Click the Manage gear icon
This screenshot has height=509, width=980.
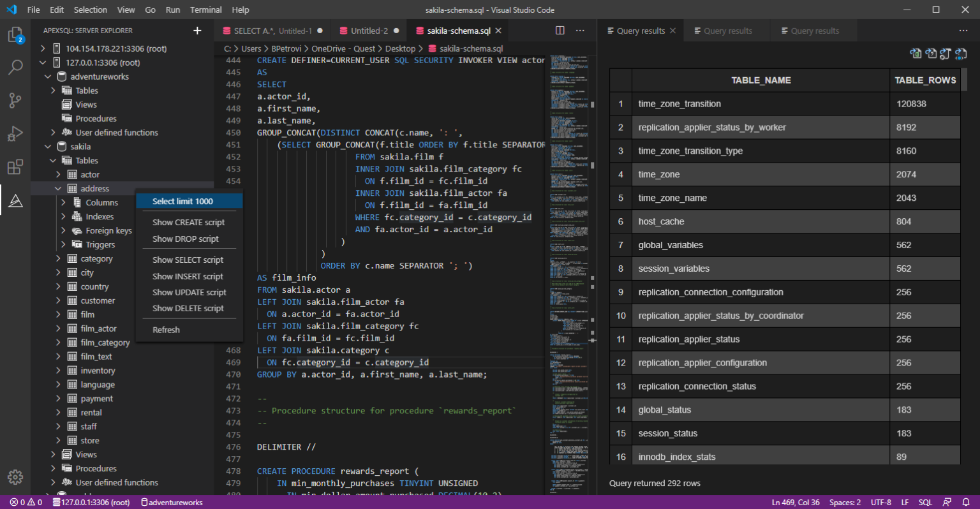click(x=15, y=477)
